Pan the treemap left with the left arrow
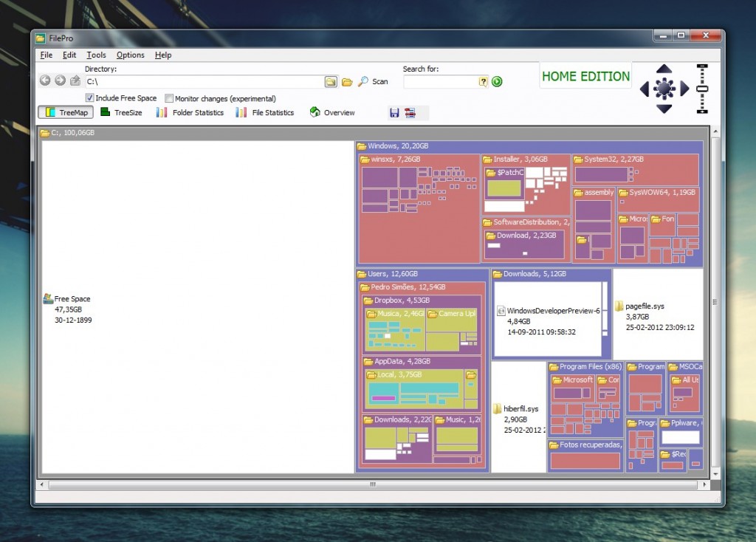Image resolution: width=756 pixels, height=542 pixels. click(644, 89)
